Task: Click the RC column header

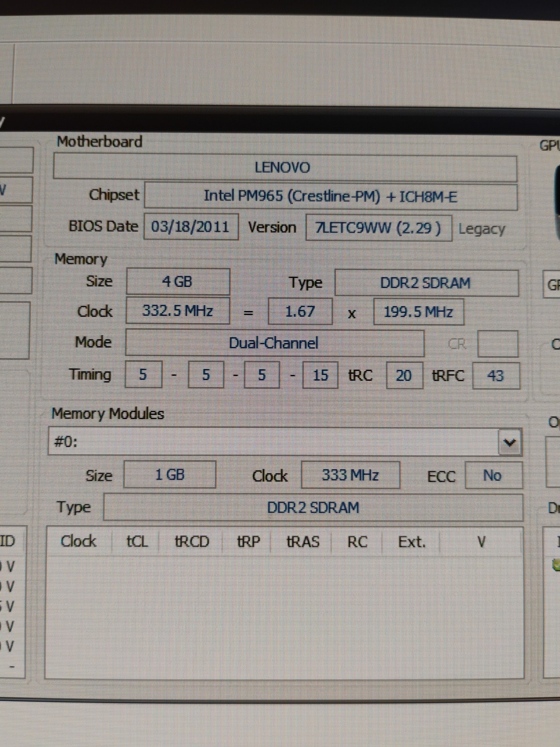Action: coord(357,542)
